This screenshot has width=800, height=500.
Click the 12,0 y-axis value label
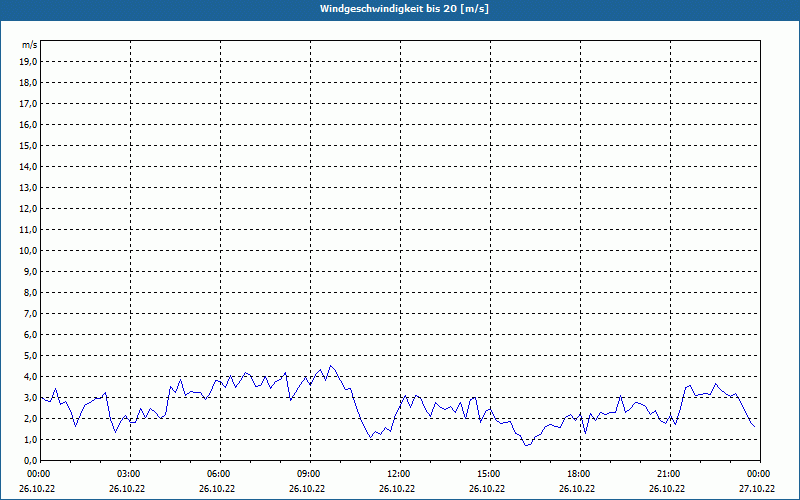(x=29, y=208)
